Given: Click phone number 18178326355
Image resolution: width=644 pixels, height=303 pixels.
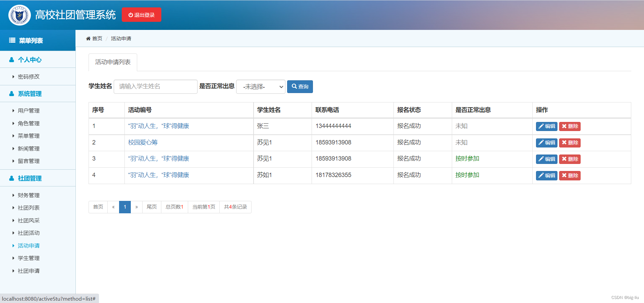Looking at the screenshot, I should click(x=333, y=175).
